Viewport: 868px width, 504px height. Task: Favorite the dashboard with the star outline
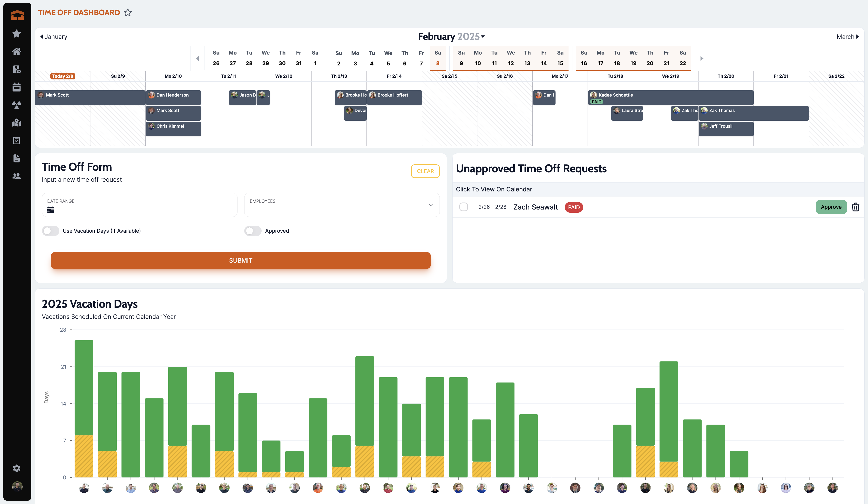tap(128, 12)
